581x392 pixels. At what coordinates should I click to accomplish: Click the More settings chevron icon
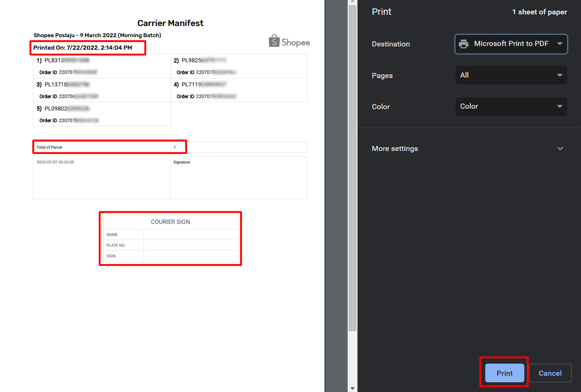[560, 148]
